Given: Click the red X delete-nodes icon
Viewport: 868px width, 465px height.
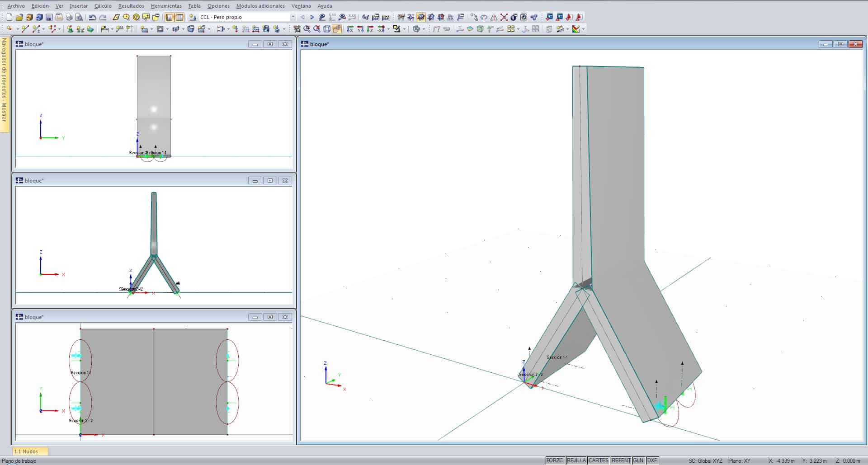Looking at the screenshot, I should (504, 17).
